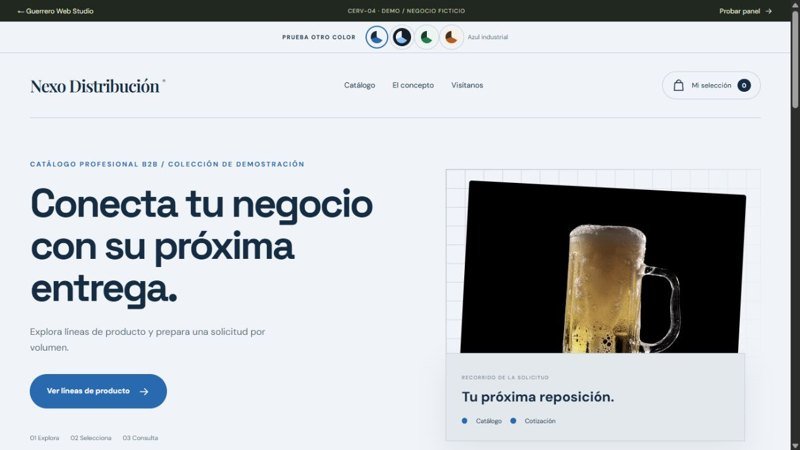Open the El concepto menu item
The height and width of the screenshot is (450, 800).
point(413,85)
